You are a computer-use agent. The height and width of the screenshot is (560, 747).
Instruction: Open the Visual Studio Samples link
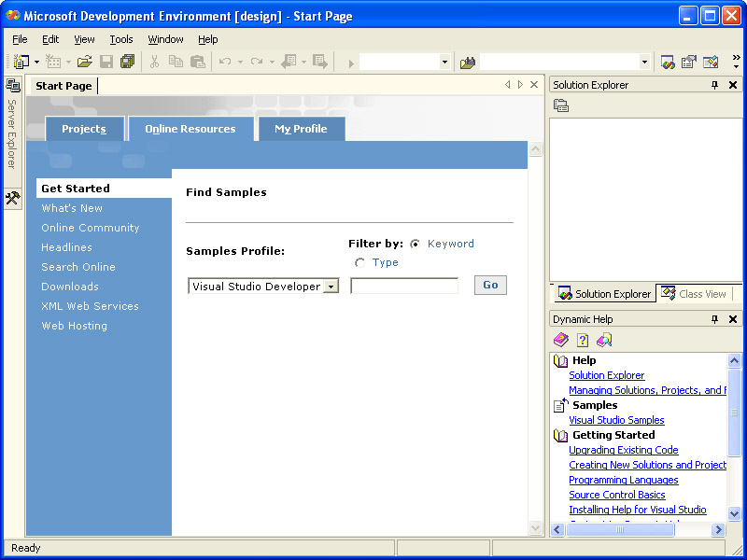[x=616, y=420]
